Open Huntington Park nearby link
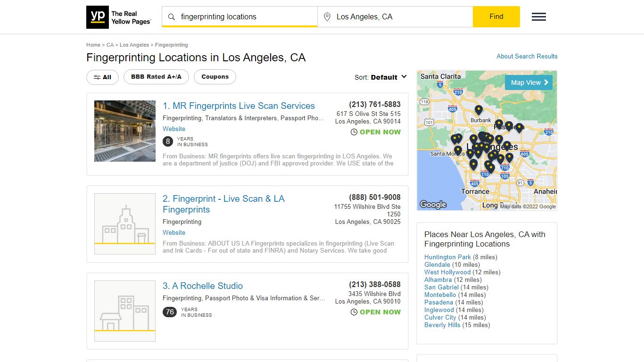644x362 pixels. tap(447, 257)
